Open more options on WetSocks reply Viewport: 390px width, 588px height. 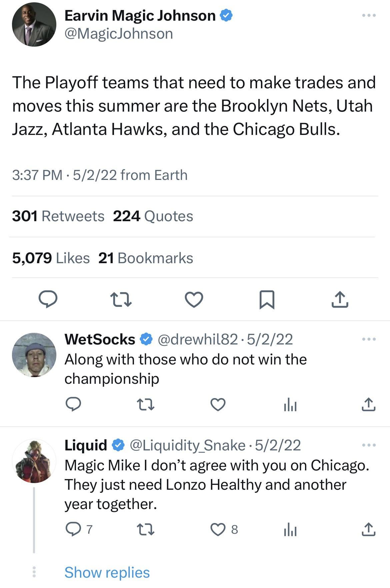coord(369,339)
